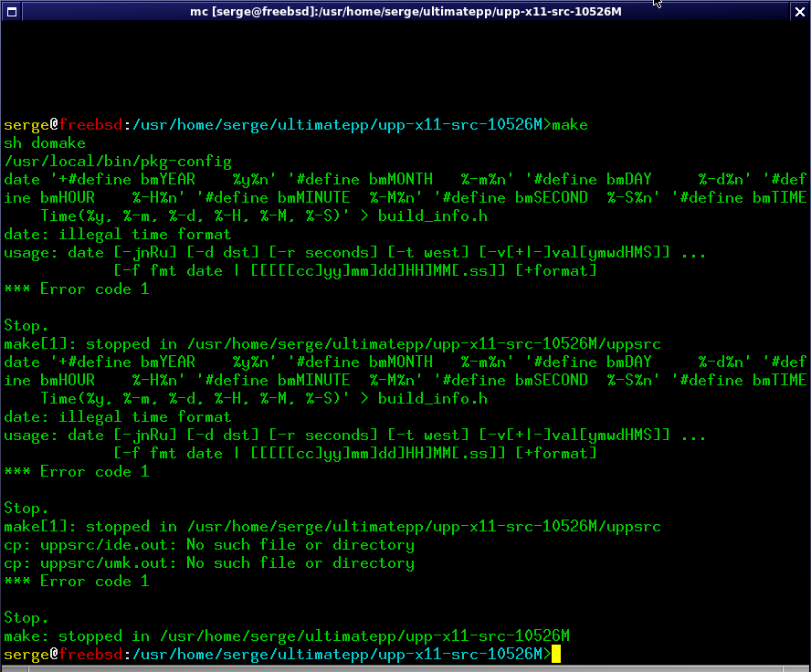
Task: Click the typed 'make' command on first prompt
Action: [570, 125]
